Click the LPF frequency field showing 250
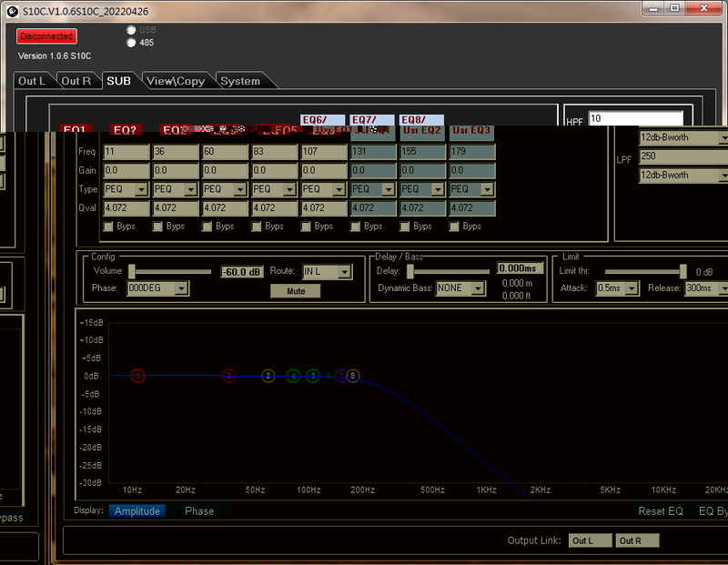Viewport: 728px width, 565px height. click(x=683, y=156)
